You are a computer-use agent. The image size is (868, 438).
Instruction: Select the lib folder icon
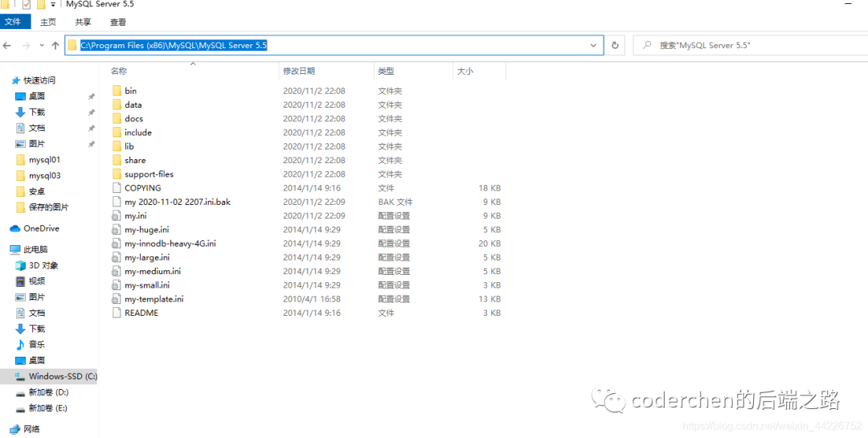117,146
